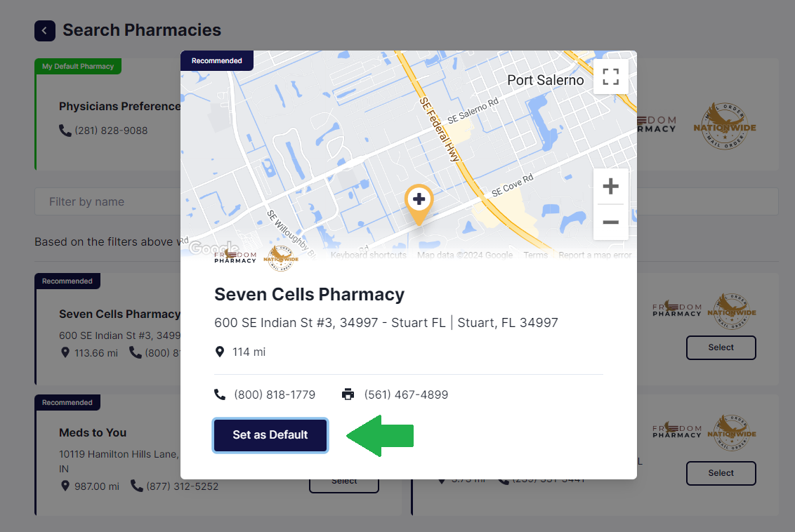Screen dimensions: 795x532
Task: Zoom out on the map with the minus control
Action: 610,221
